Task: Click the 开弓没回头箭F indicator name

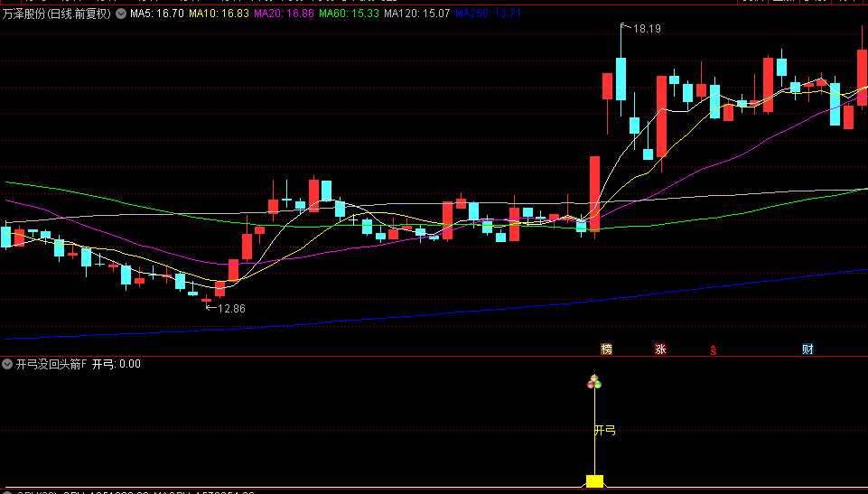Action: tap(51, 364)
